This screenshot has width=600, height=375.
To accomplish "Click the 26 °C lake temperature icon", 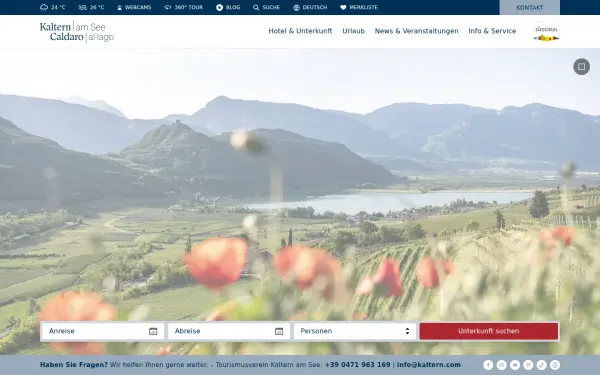I will 83,7.
